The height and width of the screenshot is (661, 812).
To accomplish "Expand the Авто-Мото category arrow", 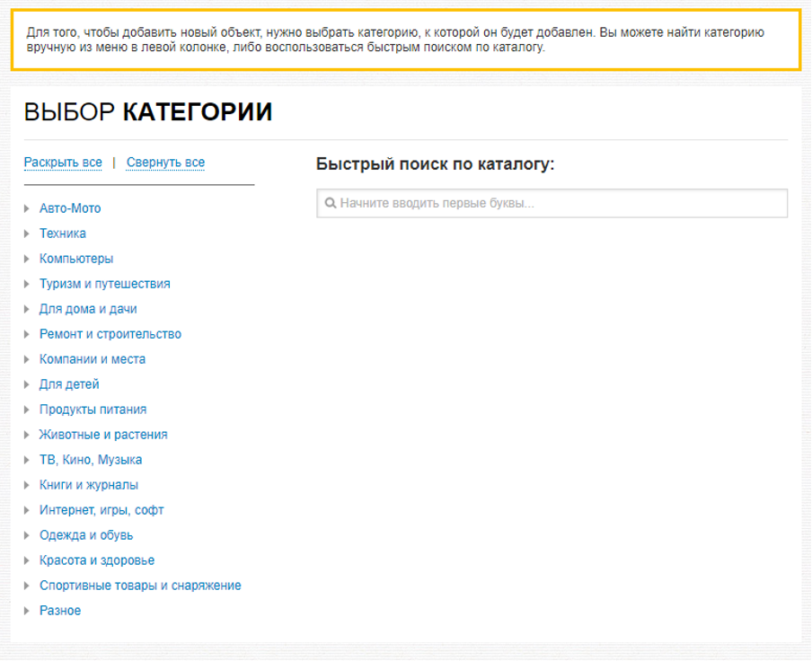I will (28, 208).
